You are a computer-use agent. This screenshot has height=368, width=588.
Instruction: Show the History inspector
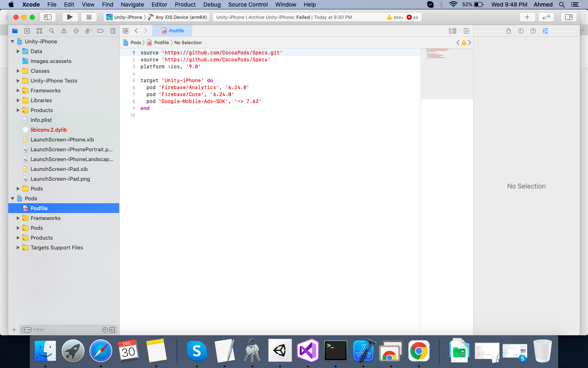[x=521, y=31]
